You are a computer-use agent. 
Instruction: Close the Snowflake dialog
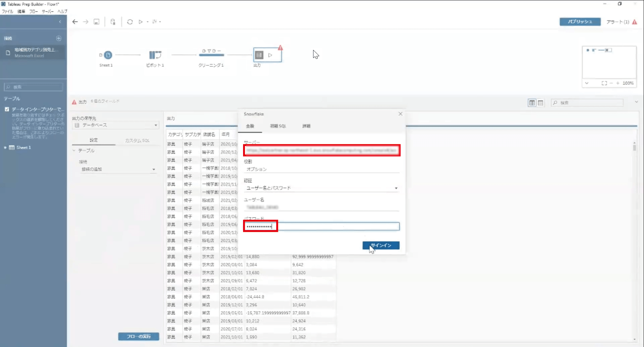pyautogui.click(x=400, y=114)
